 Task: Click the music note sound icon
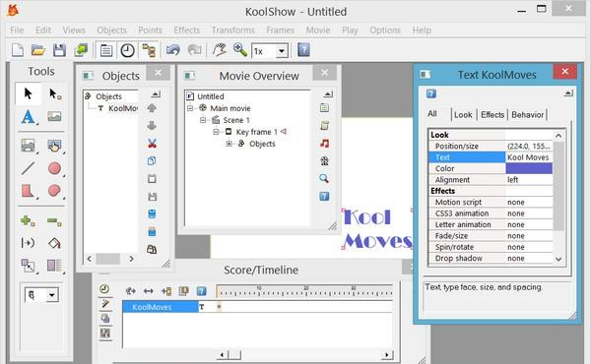[x=324, y=144]
